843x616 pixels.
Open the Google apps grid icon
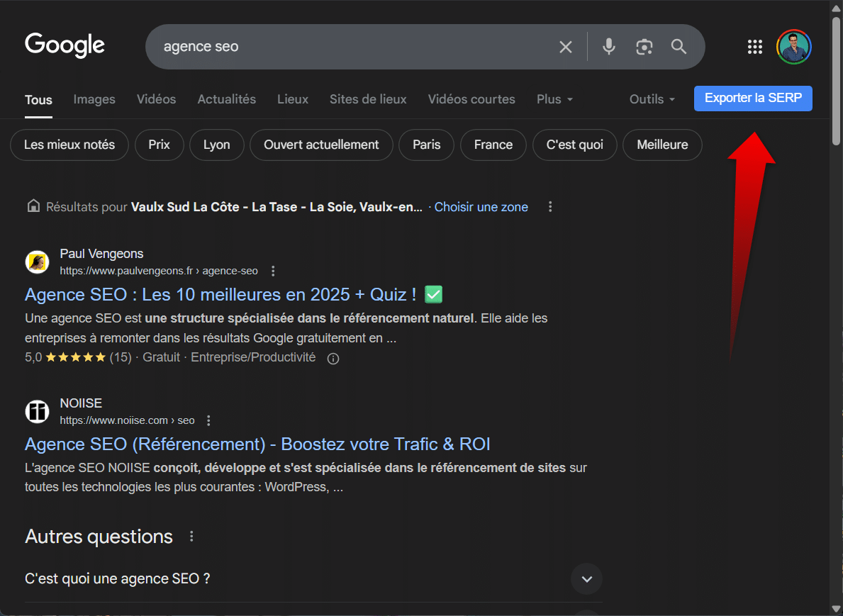coord(755,47)
